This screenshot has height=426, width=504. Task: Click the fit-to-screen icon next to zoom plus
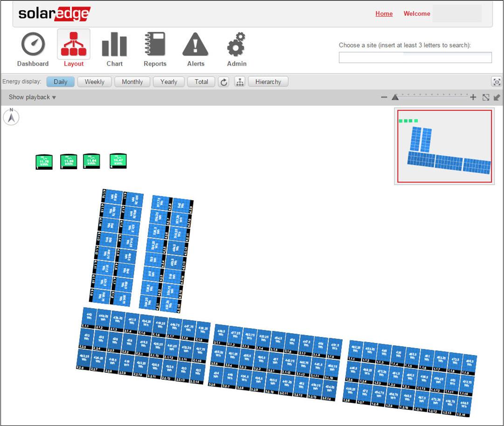tap(486, 97)
